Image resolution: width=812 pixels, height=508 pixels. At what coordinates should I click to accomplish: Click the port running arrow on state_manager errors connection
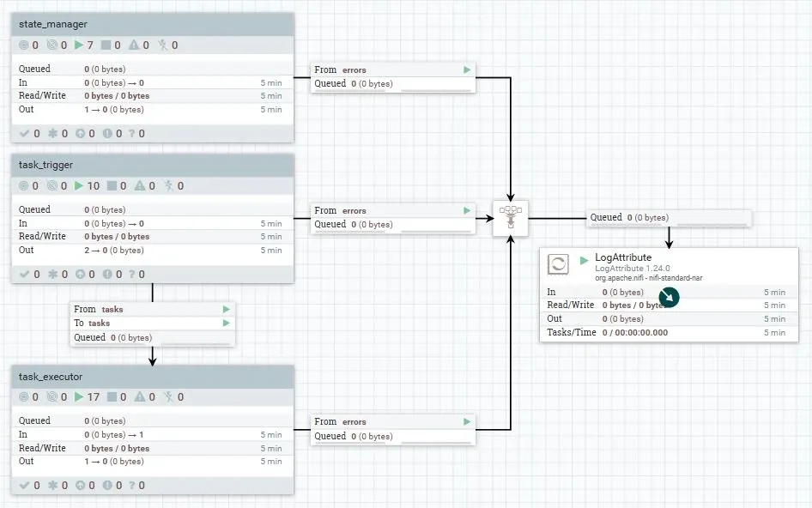point(467,70)
